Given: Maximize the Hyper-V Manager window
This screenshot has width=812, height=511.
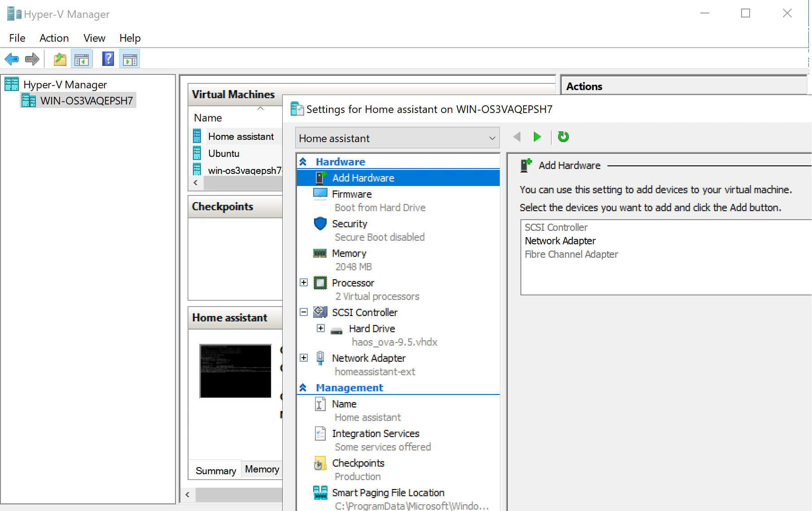Looking at the screenshot, I should (x=746, y=13).
